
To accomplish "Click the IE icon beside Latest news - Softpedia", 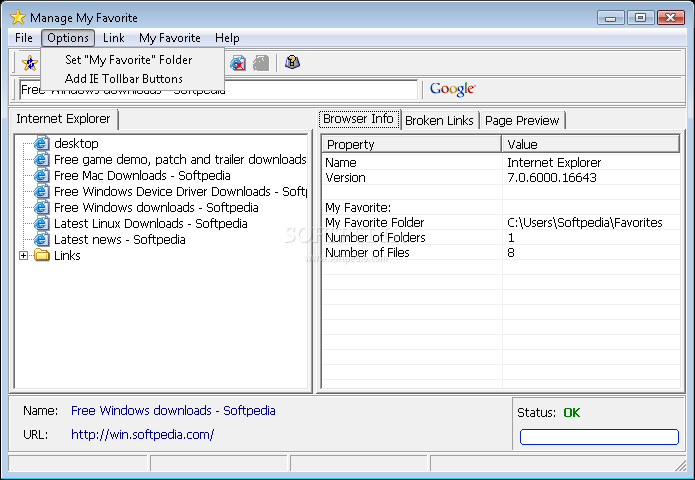I will pyautogui.click(x=41, y=239).
